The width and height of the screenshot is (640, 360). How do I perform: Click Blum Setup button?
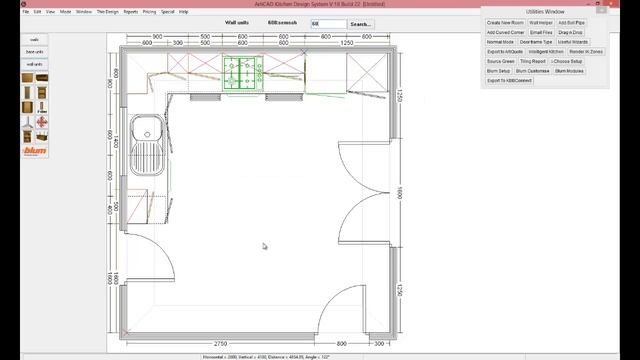pyautogui.click(x=498, y=71)
